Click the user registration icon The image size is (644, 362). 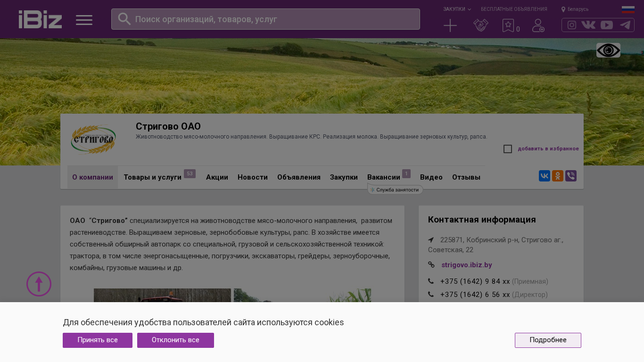pyautogui.click(x=538, y=25)
